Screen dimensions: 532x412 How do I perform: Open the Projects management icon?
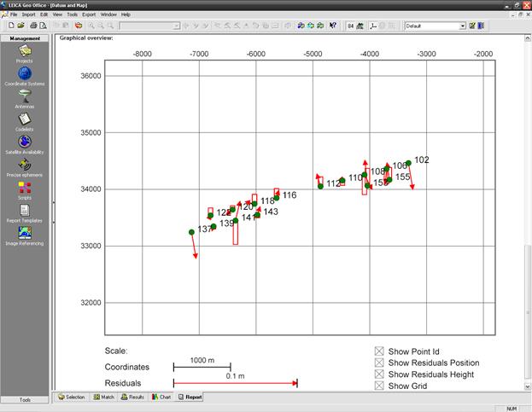[25, 52]
